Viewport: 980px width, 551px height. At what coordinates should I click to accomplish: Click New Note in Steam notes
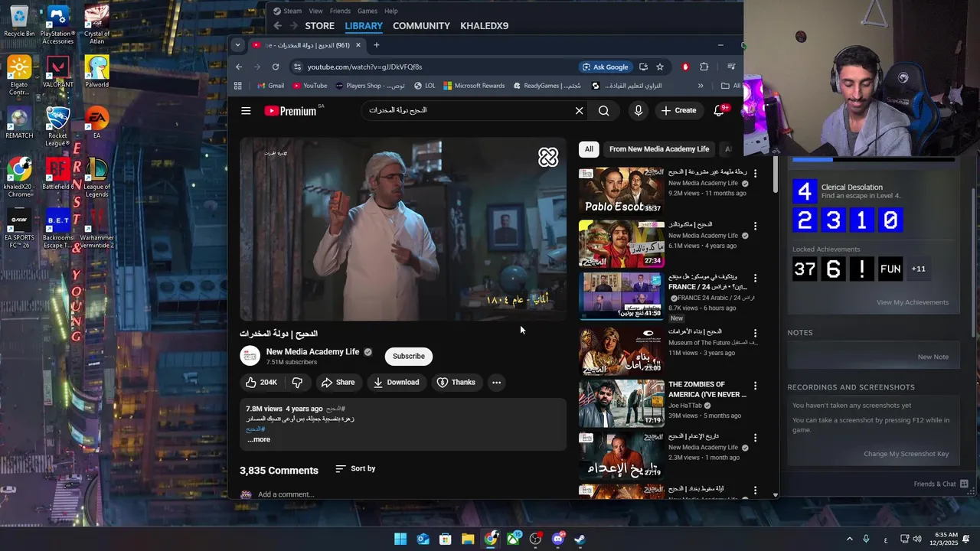tap(933, 357)
